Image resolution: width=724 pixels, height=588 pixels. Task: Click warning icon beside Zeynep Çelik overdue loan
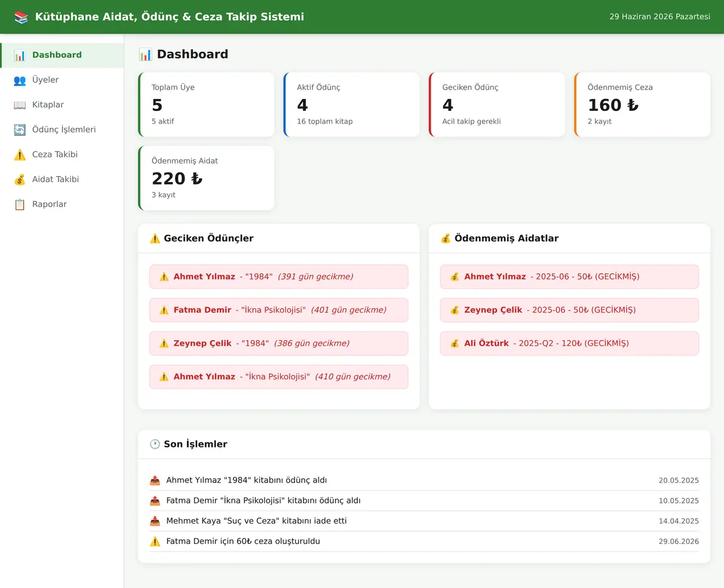[164, 343]
